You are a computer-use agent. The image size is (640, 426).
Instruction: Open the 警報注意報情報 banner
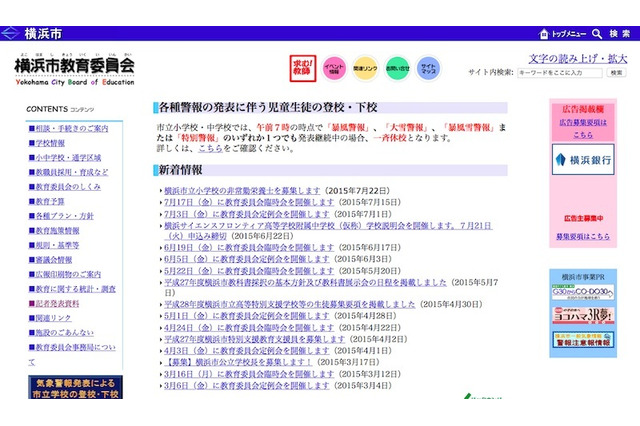[583, 339]
